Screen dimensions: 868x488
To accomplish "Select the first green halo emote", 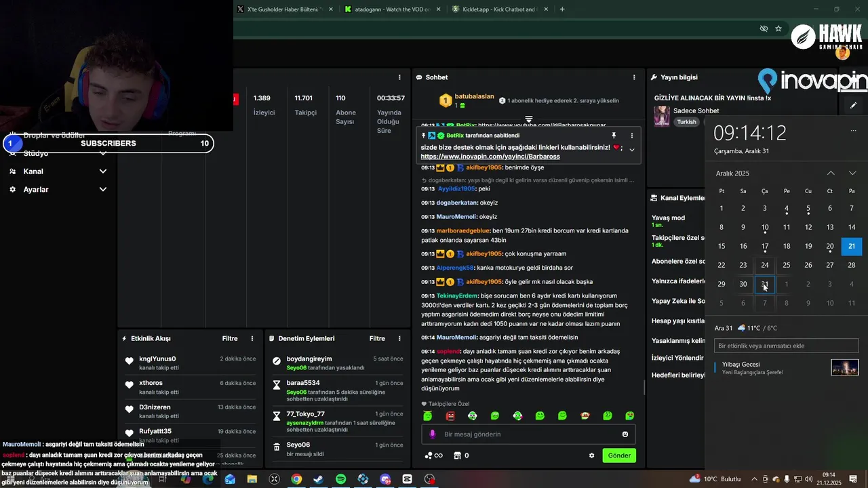I will click(428, 415).
